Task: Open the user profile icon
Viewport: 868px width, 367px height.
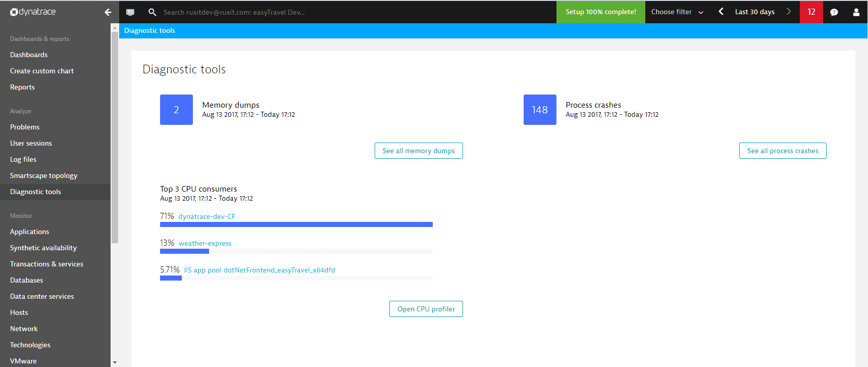Action: point(856,12)
